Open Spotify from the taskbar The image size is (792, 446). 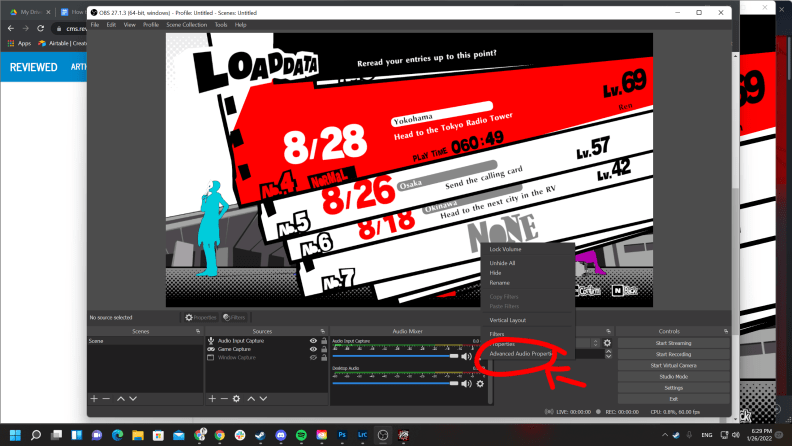coord(301,435)
